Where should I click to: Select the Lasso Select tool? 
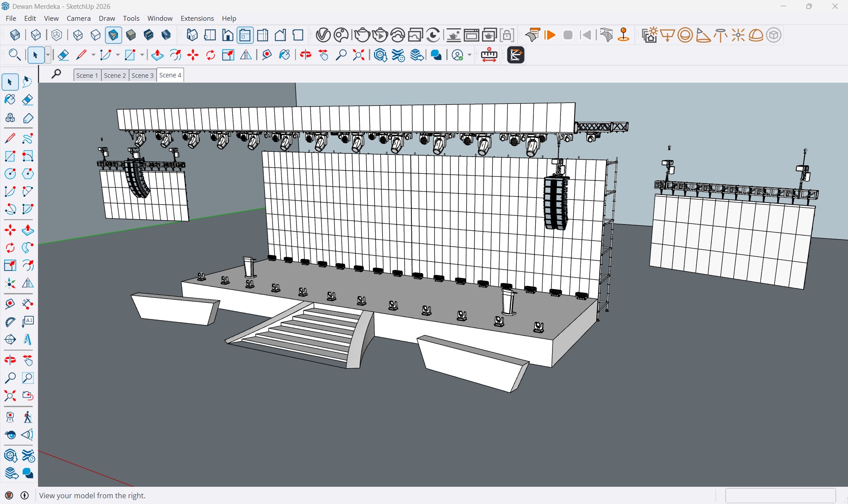click(x=27, y=82)
